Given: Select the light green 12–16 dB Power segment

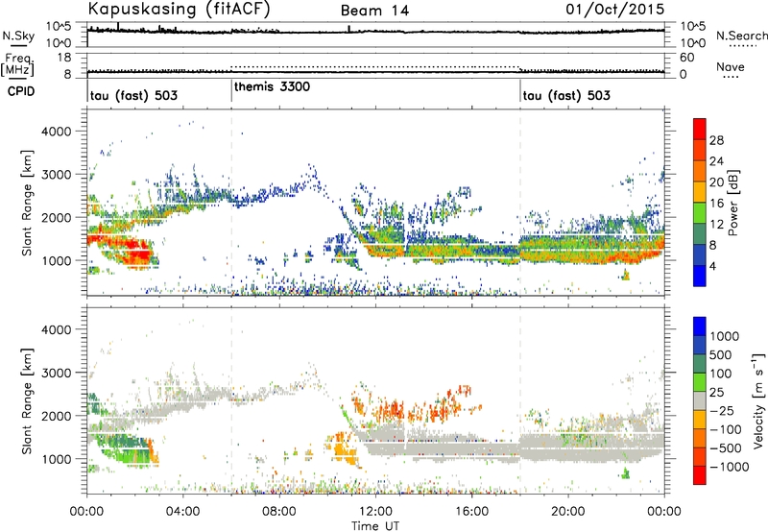Looking at the screenshot, I should point(700,213).
